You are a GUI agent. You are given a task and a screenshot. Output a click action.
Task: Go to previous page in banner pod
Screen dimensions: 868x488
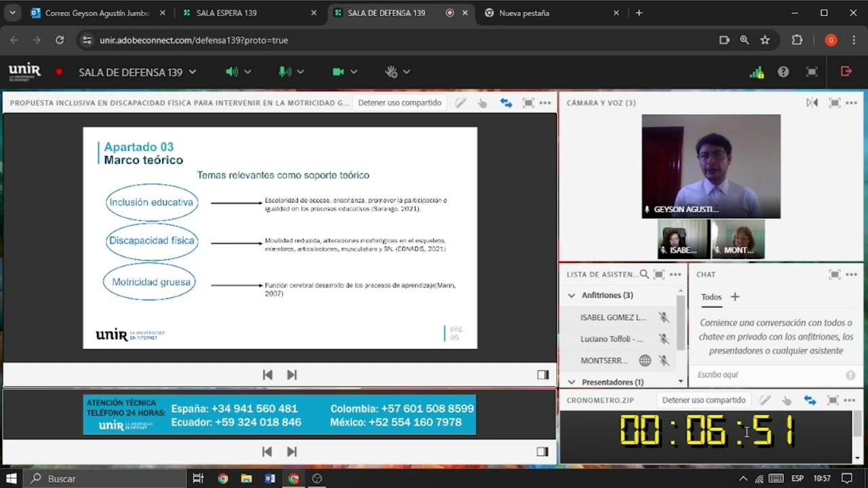point(267,451)
